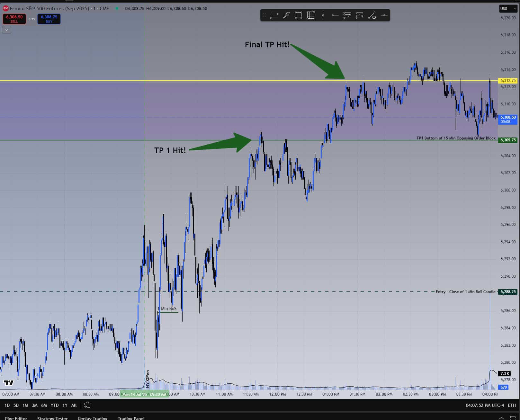
Task: Set the date range to 5D
Action: pyautogui.click(x=16, y=405)
